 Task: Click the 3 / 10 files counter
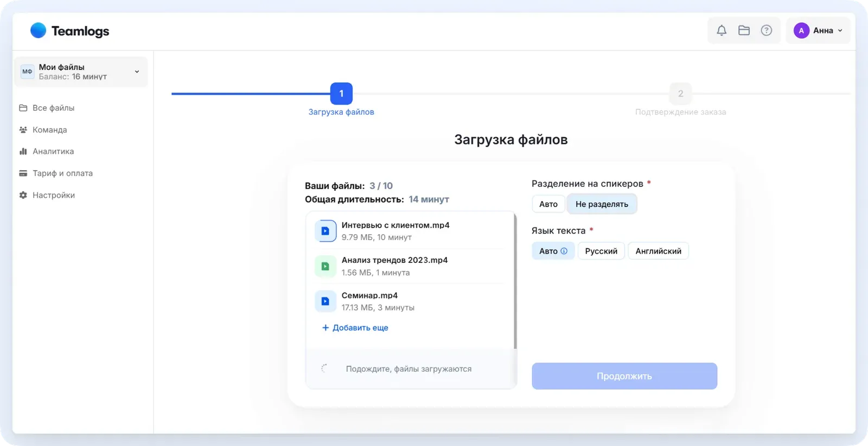[381, 186]
